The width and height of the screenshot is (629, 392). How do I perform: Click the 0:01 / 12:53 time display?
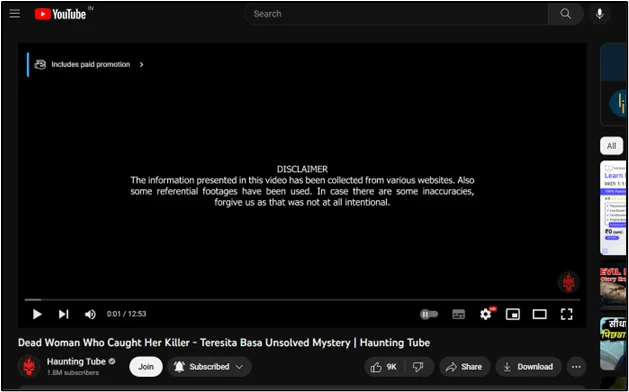(x=126, y=314)
